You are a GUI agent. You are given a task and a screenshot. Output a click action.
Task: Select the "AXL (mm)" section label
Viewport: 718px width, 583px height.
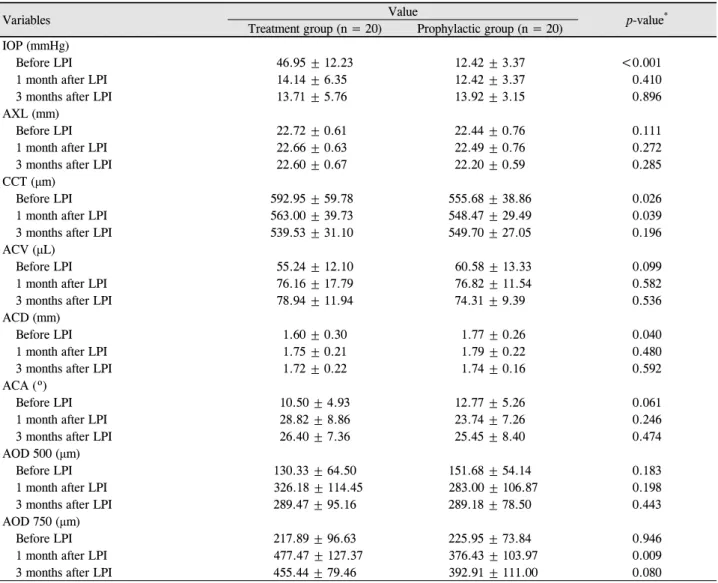tap(31, 114)
